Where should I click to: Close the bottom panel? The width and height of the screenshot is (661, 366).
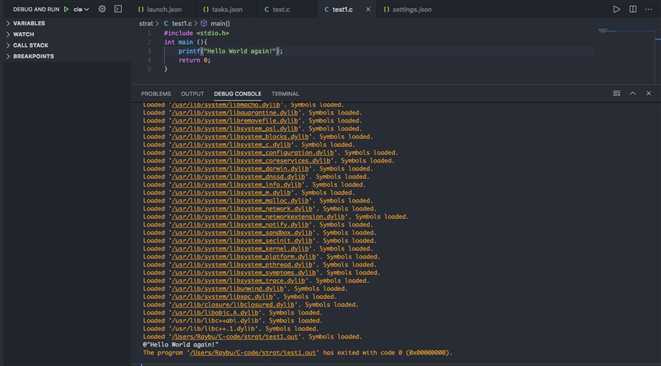point(649,93)
